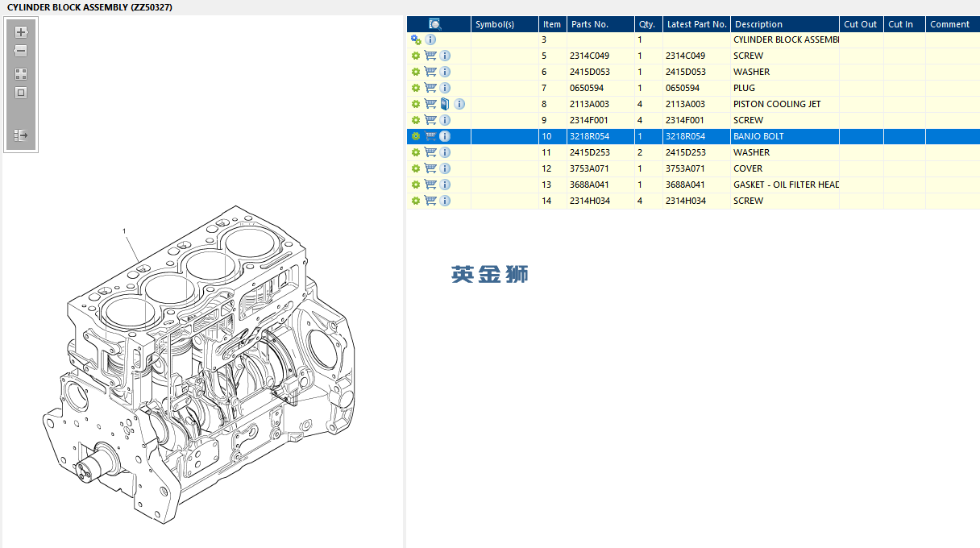Image resolution: width=980 pixels, height=548 pixels.
Task: Add SCREW 2314C049 to the cart
Action: tap(430, 56)
